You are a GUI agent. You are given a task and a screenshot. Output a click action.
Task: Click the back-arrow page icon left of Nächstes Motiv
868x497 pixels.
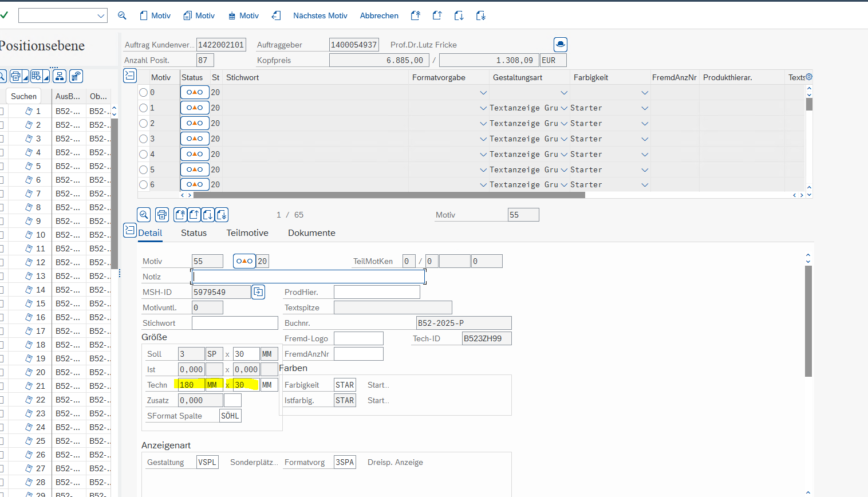277,15
